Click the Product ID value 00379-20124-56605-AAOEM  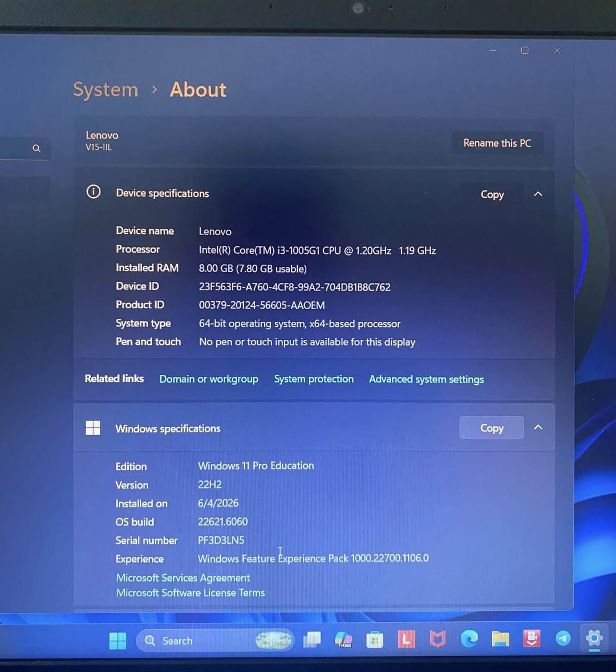coord(262,305)
